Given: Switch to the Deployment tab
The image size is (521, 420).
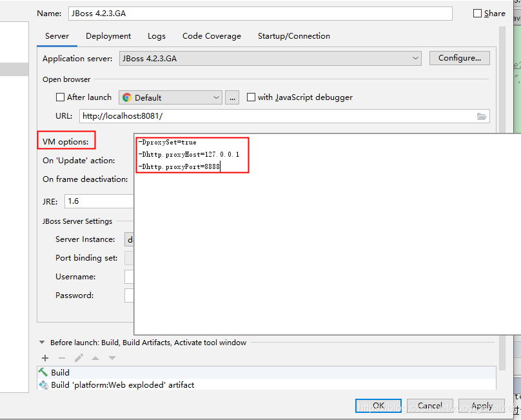Looking at the screenshot, I should 108,36.
